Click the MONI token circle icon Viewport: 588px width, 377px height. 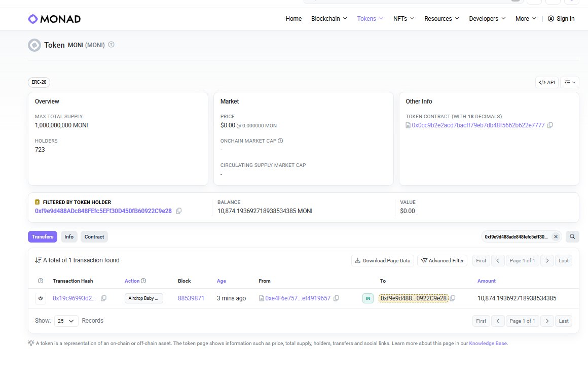pos(34,45)
